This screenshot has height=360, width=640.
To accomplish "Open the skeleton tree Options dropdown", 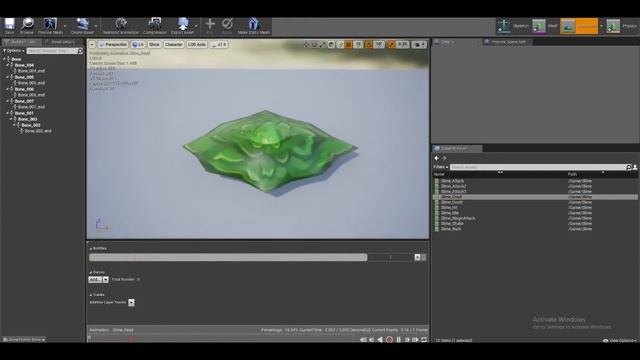I will coord(14,51).
